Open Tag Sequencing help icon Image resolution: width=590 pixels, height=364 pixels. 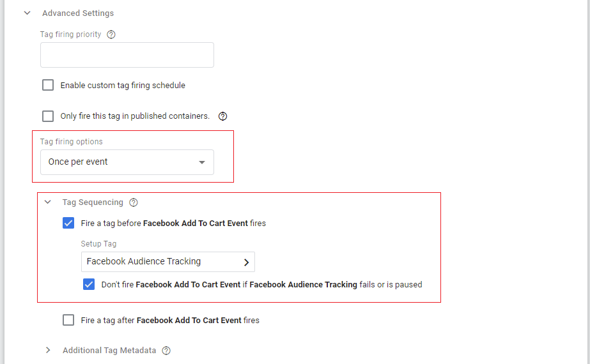(x=134, y=202)
